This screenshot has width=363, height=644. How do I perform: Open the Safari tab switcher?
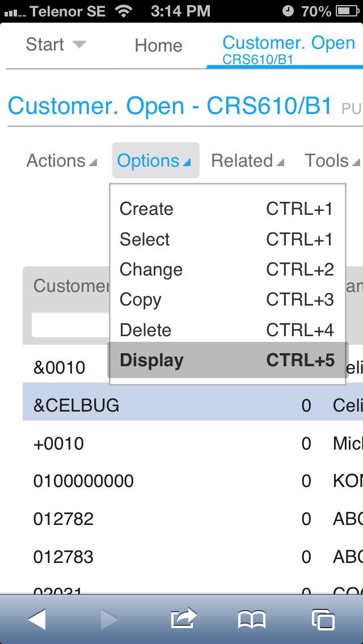tap(323, 620)
